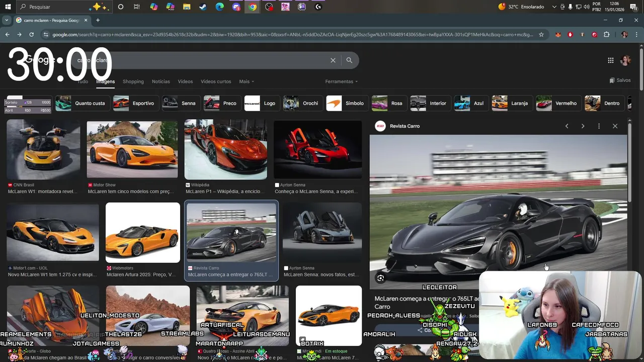This screenshot has height=362, width=644.
Task: Close the Revista Carro image preview
Action: tap(615, 126)
